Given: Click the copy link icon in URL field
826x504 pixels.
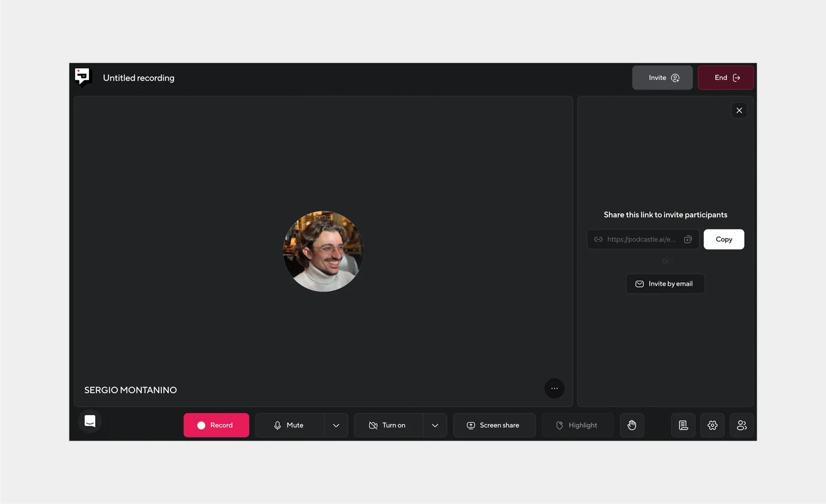Looking at the screenshot, I should coord(688,239).
